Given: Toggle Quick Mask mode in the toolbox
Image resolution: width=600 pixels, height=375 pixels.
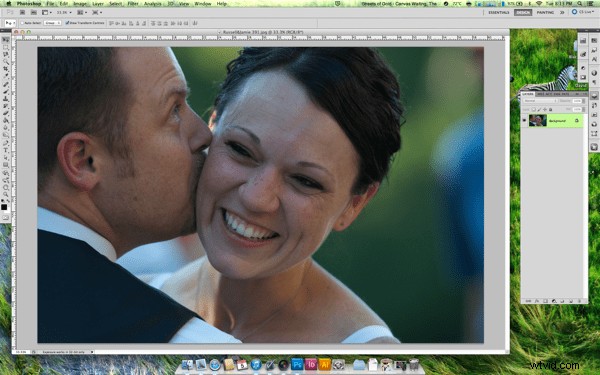Looking at the screenshot, I should click(x=5, y=217).
